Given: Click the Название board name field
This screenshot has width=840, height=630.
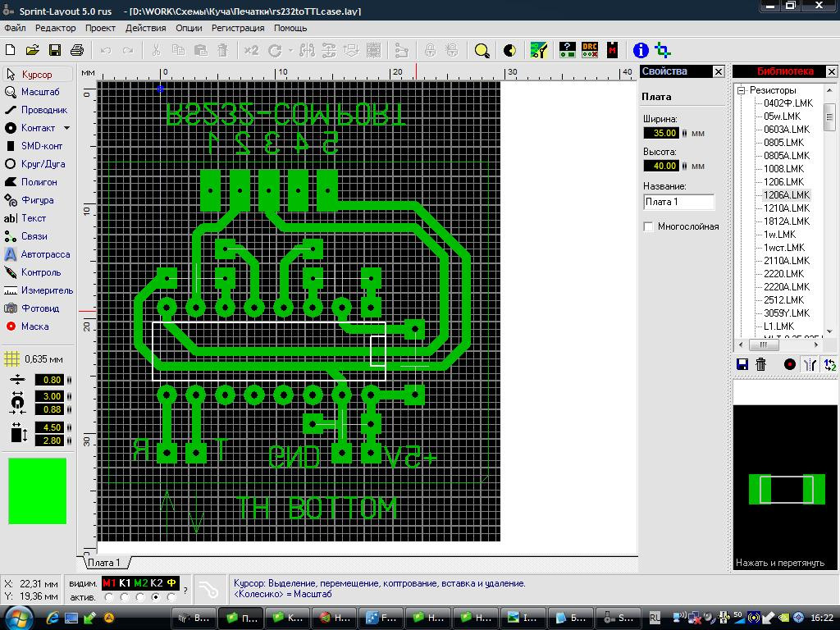Looking at the screenshot, I should [x=678, y=202].
